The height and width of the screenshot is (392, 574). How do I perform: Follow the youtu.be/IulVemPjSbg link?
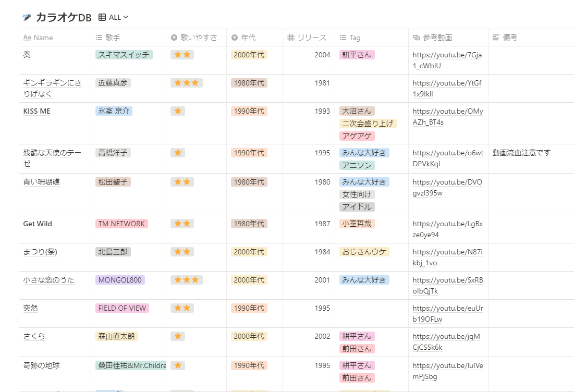pos(448,371)
